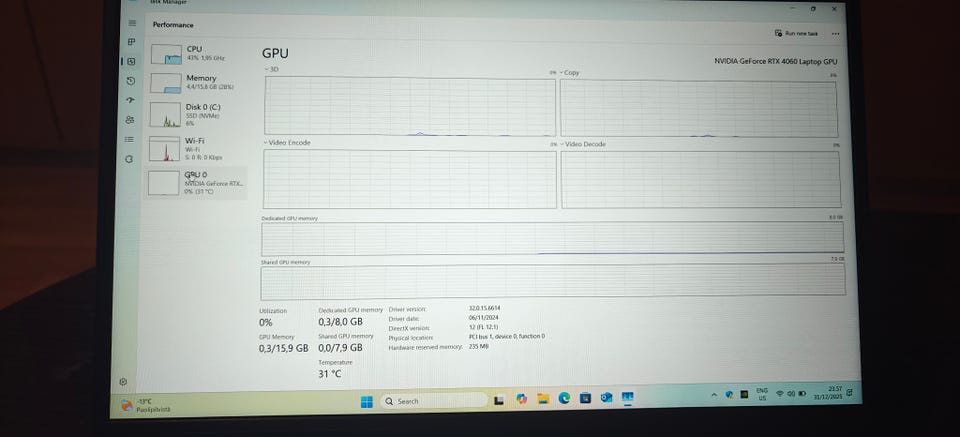Open the Details page icon
Viewport: 960px width, 437px height.
[129, 140]
